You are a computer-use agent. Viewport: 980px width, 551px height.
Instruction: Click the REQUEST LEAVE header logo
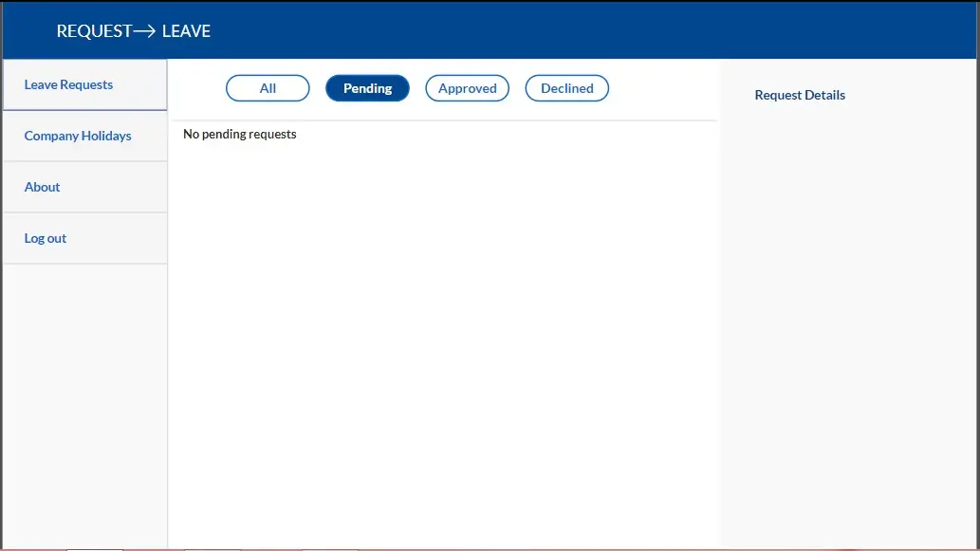(134, 31)
